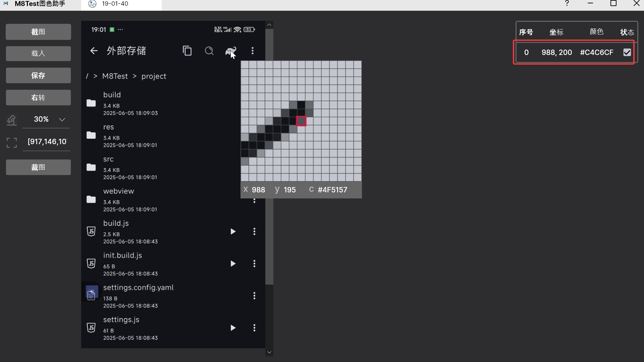Click the #C4C6CF color value in row 0

point(596,52)
